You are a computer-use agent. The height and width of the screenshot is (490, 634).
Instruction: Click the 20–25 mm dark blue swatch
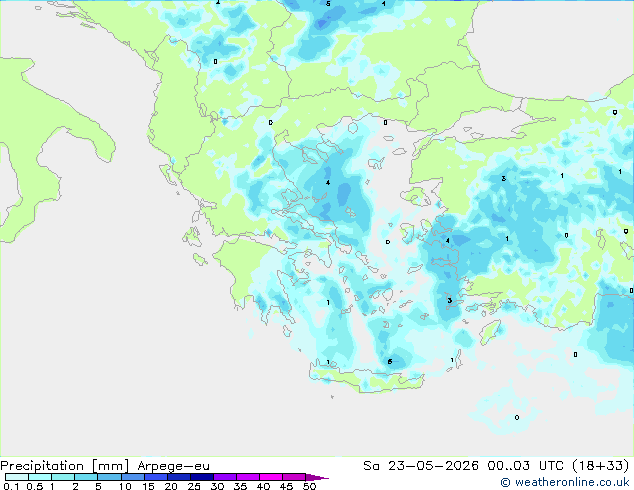click(178, 477)
